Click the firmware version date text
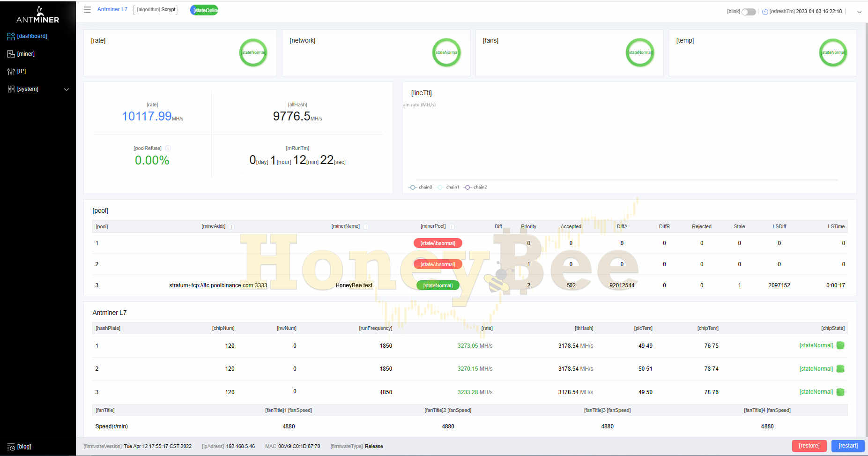 157,446
